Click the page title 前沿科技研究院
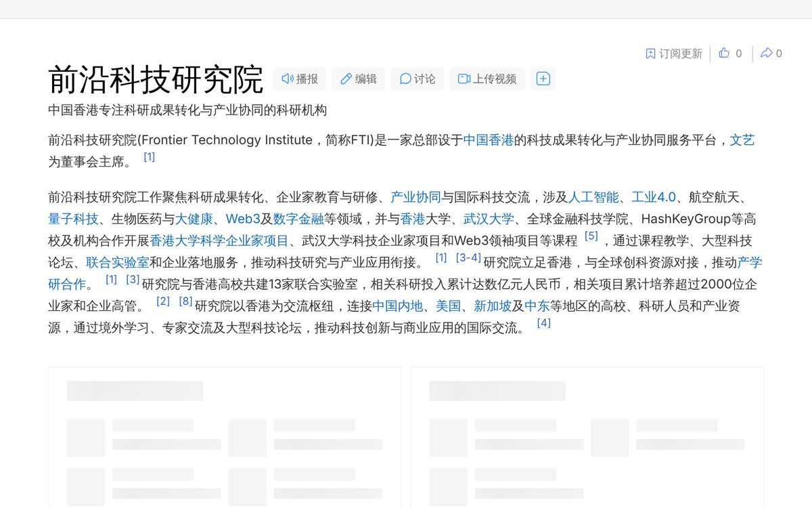The image size is (812, 508). [x=156, y=79]
